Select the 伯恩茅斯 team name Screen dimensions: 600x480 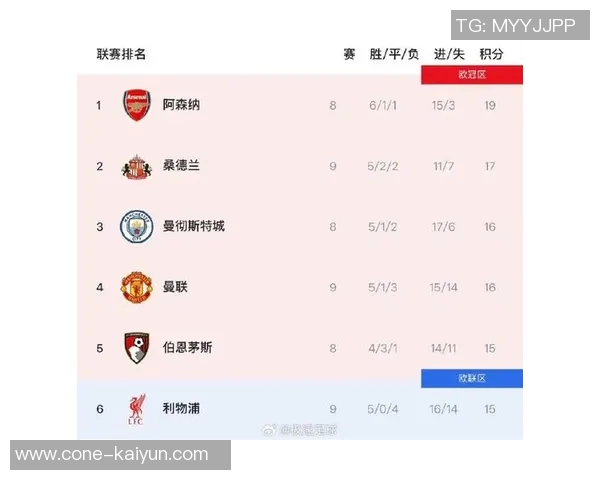coord(187,348)
